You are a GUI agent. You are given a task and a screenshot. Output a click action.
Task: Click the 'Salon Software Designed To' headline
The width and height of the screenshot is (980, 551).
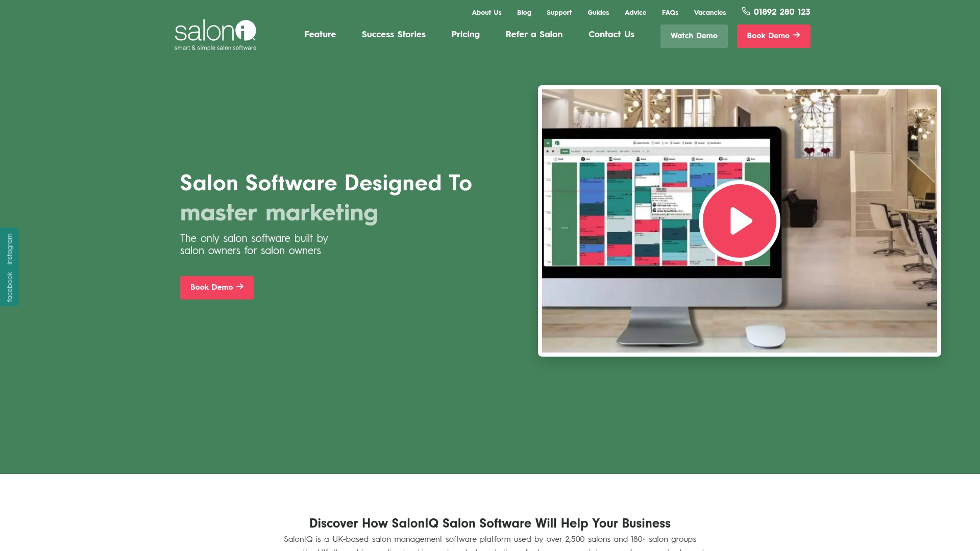(x=326, y=184)
